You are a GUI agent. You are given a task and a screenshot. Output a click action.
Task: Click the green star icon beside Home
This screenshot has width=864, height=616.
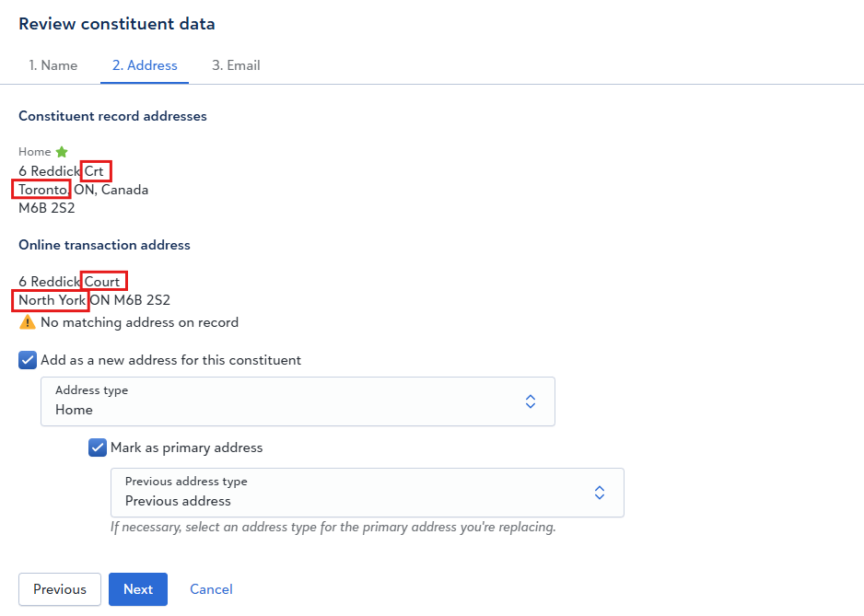[x=62, y=152]
